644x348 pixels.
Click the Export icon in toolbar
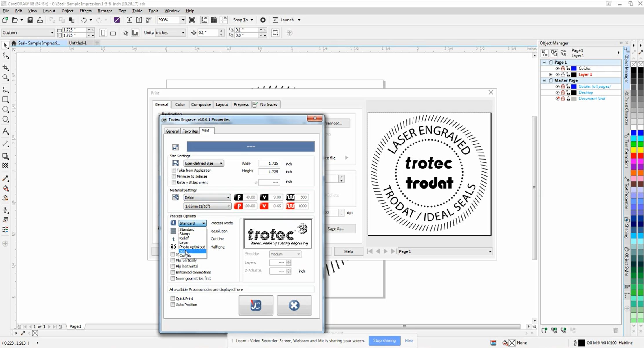coord(139,20)
